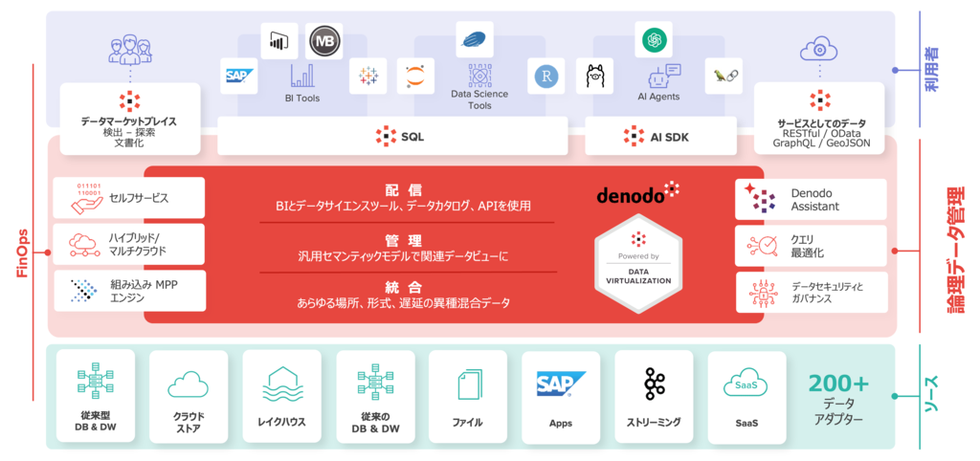Open the データセキュリティとガバナンス card
The width and height of the screenshot is (980, 461).
(x=811, y=293)
